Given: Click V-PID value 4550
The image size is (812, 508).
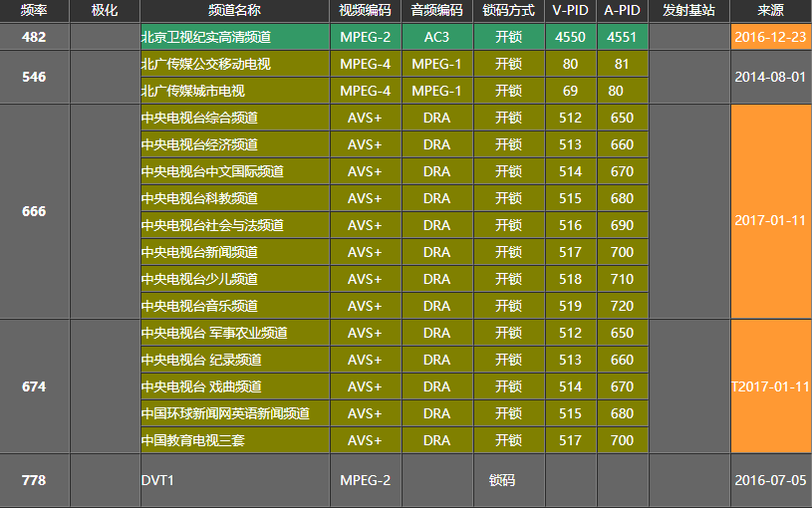Looking at the screenshot, I should [x=570, y=37].
